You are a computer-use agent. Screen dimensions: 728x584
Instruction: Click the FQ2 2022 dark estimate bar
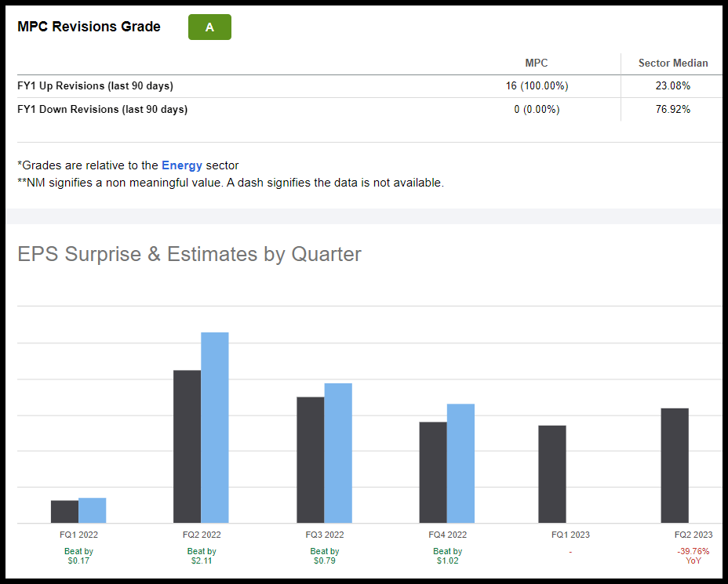coord(187,447)
